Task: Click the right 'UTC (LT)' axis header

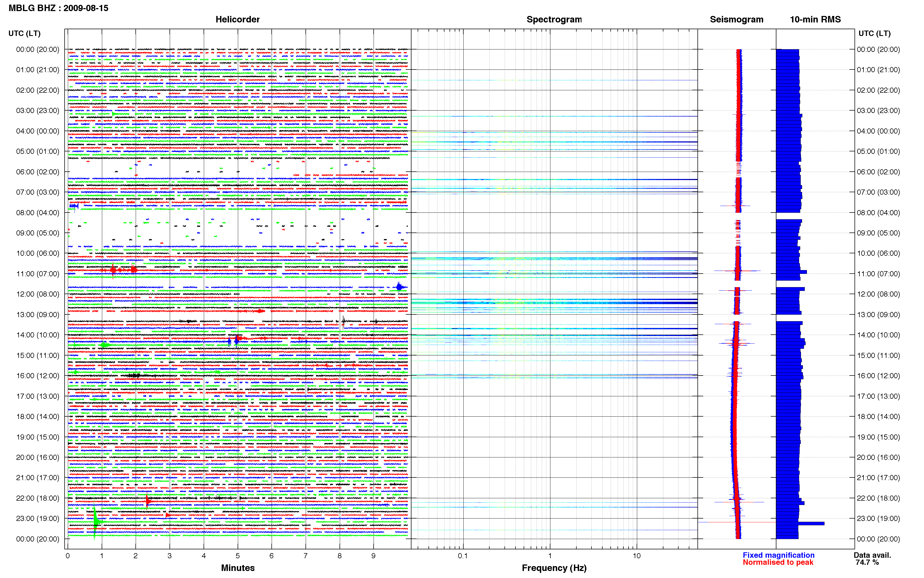Action: (x=874, y=33)
